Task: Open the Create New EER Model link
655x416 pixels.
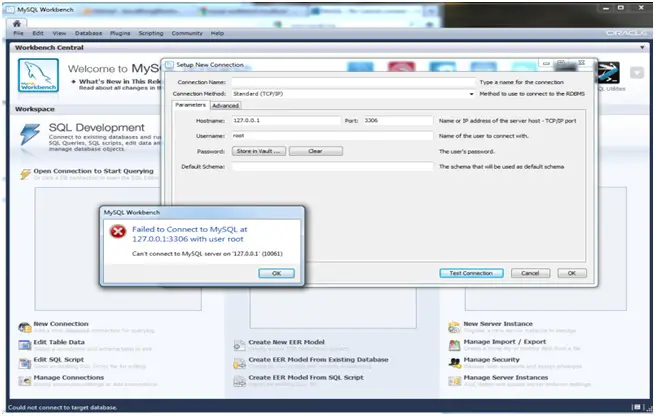Action: point(287,342)
